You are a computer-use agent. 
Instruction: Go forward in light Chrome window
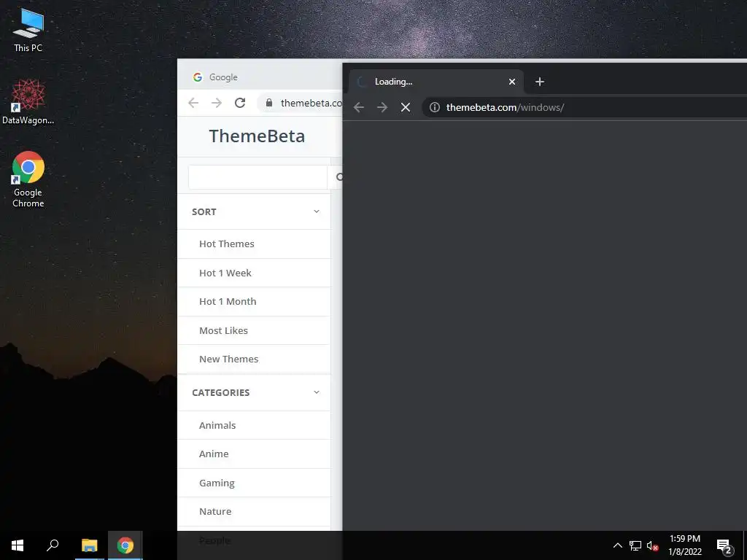coord(216,103)
